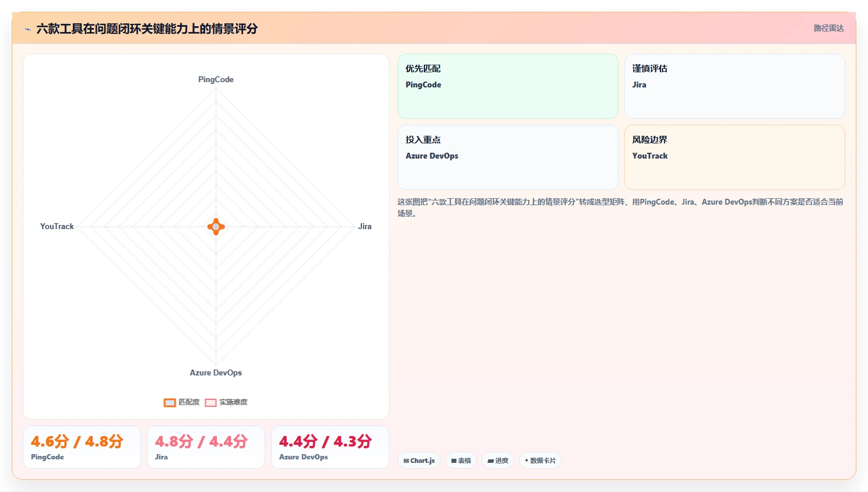Click the PingCode 4.6分 / 4.8分 score card

pyautogui.click(x=82, y=447)
